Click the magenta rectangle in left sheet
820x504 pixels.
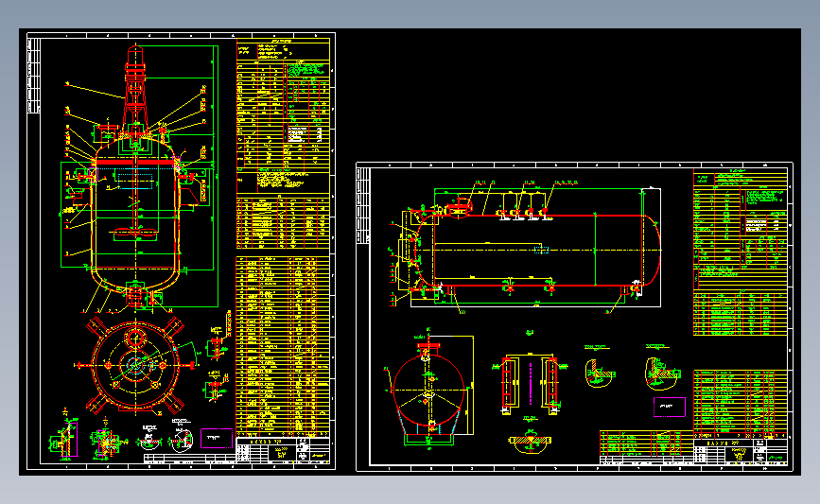217,438
